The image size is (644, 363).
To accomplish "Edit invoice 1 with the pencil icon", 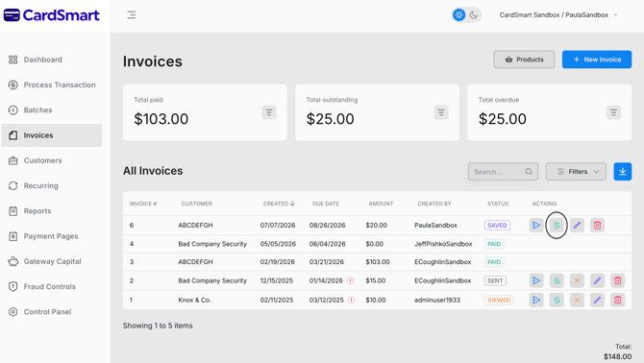I will [x=597, y=300].
